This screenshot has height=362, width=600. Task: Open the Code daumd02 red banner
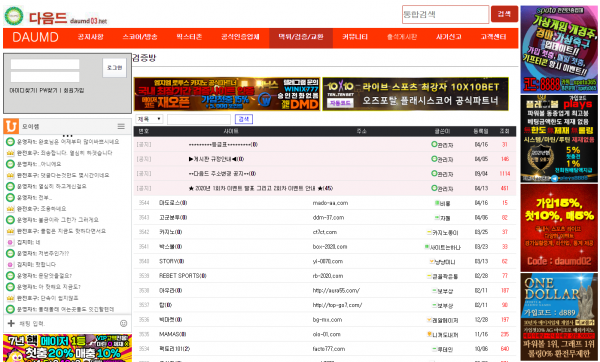pyautogui.click(x=559, y=228)
